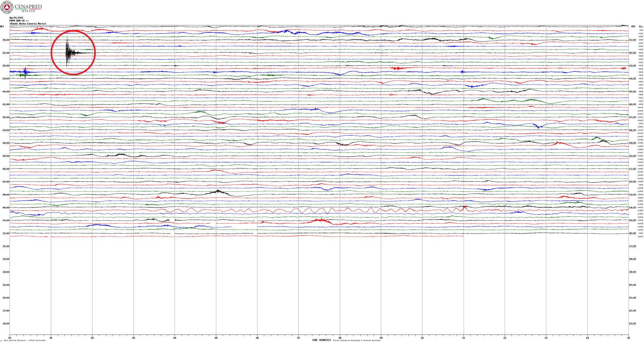Screen dimensions: 644x343
Task: Click the 14:15 UTC time label
Action: (632, 207)
